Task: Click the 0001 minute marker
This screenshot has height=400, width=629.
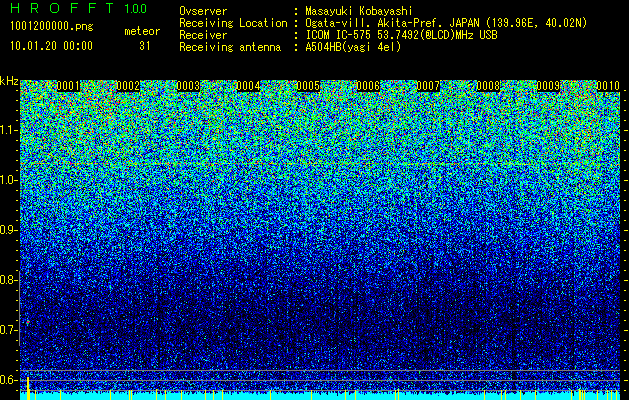Action: click(x=68, y=86)
